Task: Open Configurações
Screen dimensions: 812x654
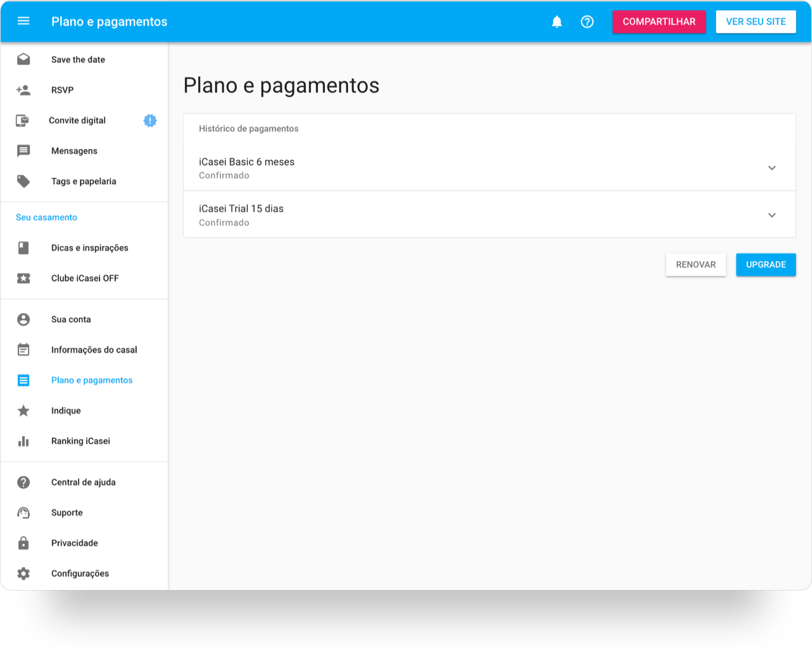Action: tap(84, 574)
